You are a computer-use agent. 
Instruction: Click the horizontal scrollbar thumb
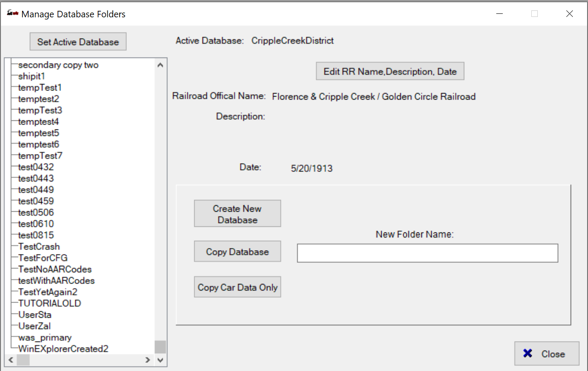pos(23,360)
